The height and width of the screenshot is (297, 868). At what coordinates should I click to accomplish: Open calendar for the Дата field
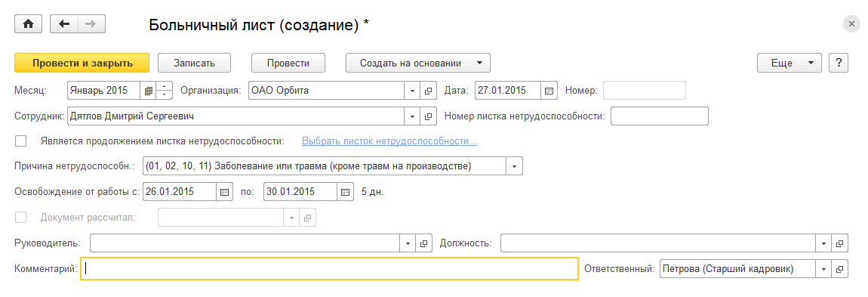(549, 91)
